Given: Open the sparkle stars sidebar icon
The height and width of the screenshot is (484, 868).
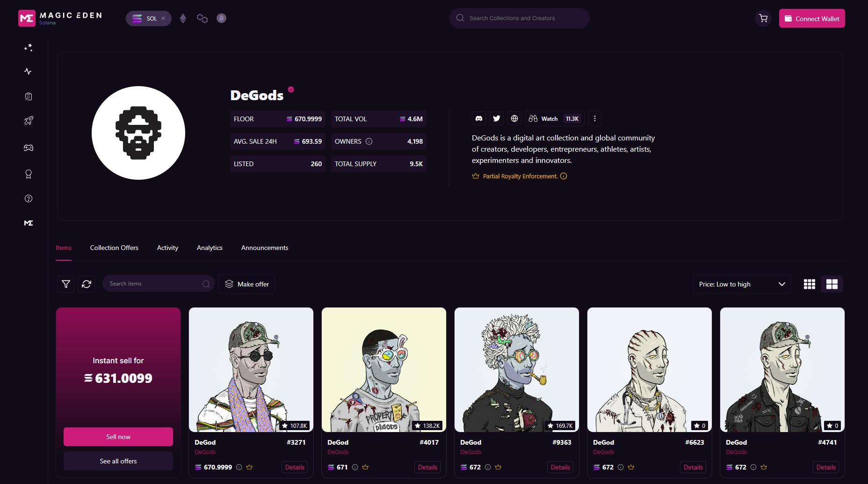Looking at the screenshot, I should coord(29,47).
